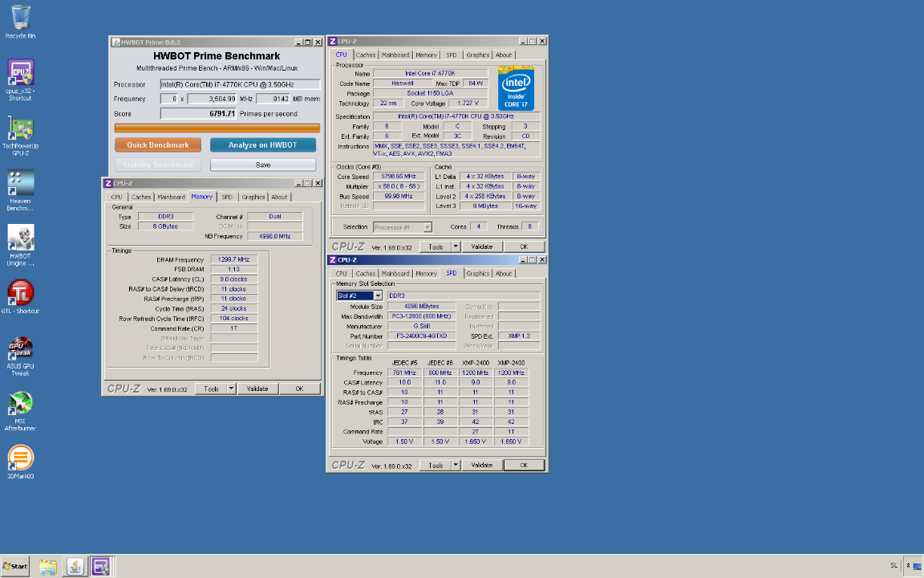Image resolution: width=924 pixels, height=578 pixels.
Task: Switch to Memory tab in SPD window
Action: [x=426, y=274]
